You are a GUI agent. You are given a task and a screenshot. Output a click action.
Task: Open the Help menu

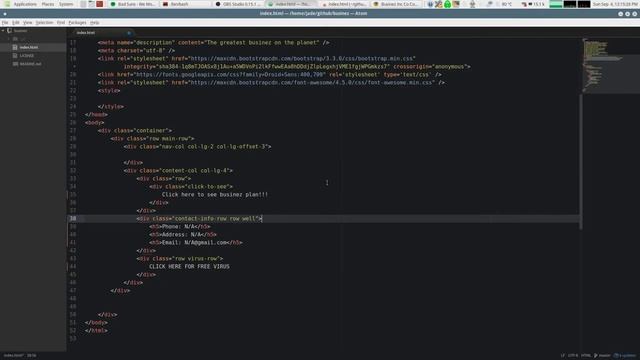94,22
